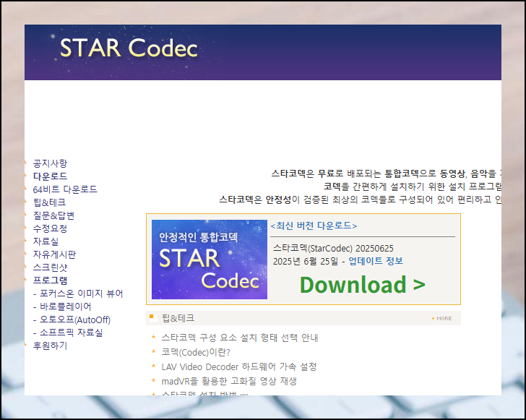526x420 pixels.
Task: Open article LAV Video Decoder 하드웨어 가속 설정
Action: [x=239, y=367]
